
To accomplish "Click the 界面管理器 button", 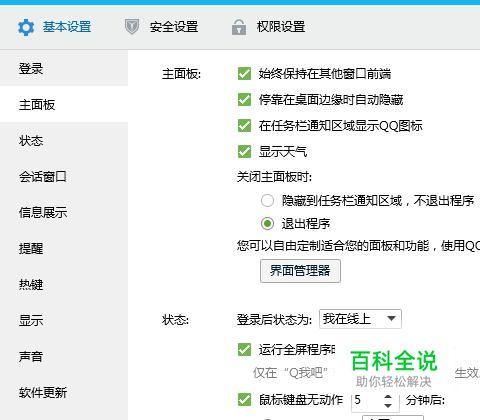I will (x=300, y=271).
